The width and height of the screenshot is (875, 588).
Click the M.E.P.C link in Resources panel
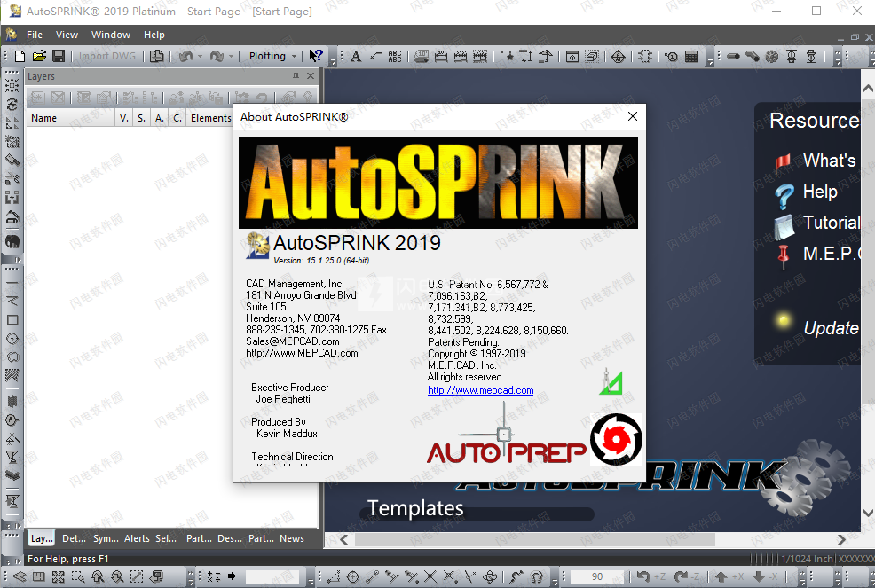(831, 254)
